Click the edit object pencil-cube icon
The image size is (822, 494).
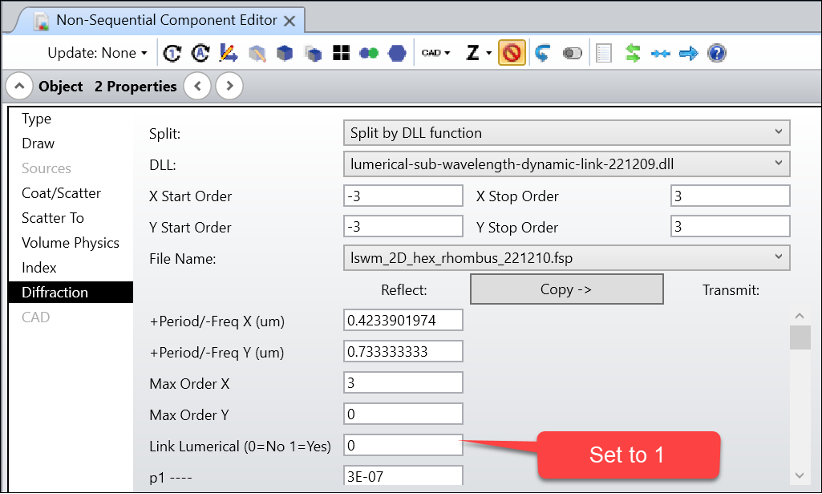click(x=257, y=53)
